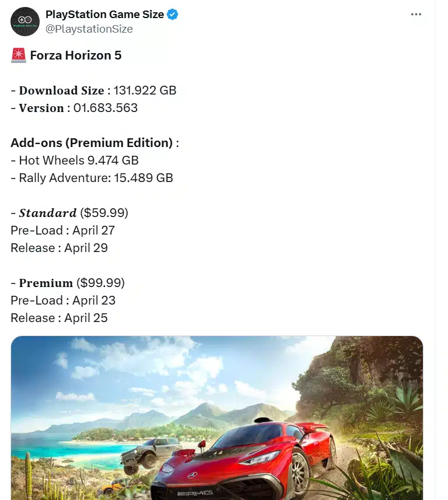Select the Pre-Load April 23 line
The width and height of the screenshot is (448, 500).
pos(63,300)
